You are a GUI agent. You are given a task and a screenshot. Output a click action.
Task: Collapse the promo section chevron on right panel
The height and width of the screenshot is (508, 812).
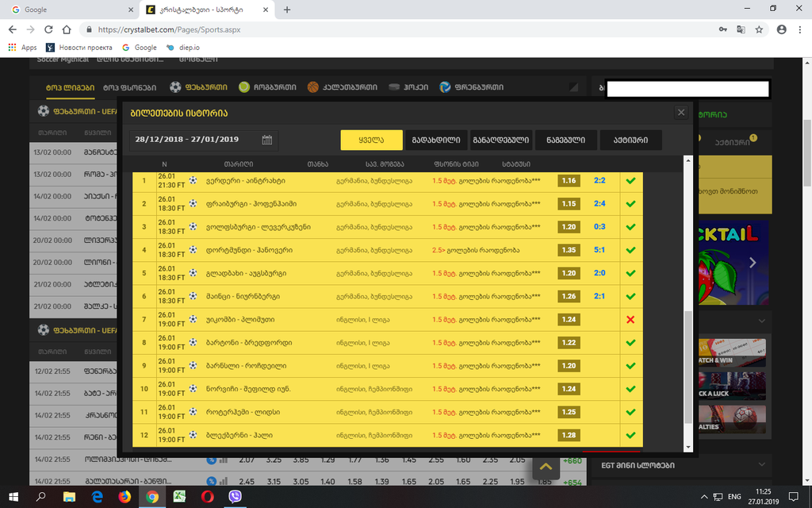(761, 321)
